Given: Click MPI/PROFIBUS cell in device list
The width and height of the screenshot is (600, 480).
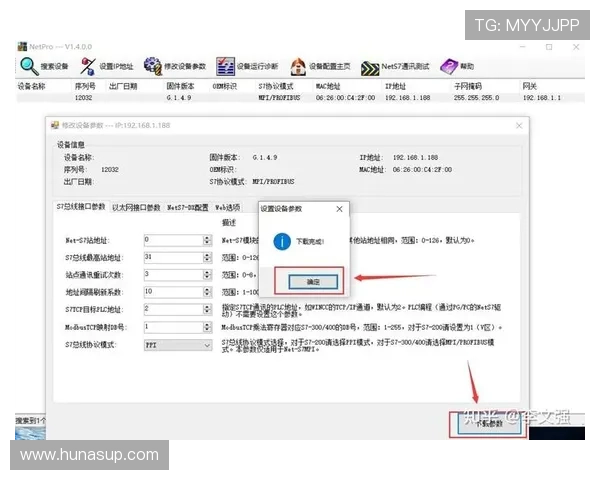Looking at the screenshot, I should coord(279,98).
